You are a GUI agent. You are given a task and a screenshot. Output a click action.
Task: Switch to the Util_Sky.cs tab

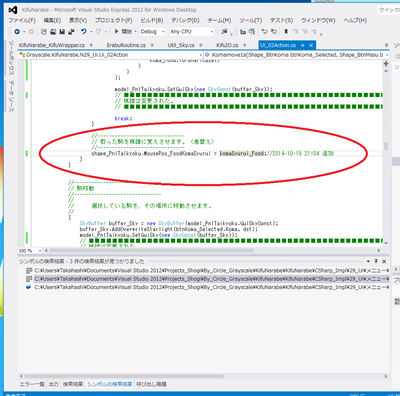(181, 45)
